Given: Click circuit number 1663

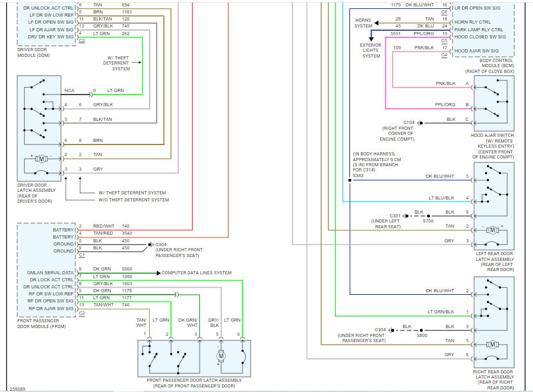Looking at the screenshot, I should pyautogui.click(x=127, y=283).
